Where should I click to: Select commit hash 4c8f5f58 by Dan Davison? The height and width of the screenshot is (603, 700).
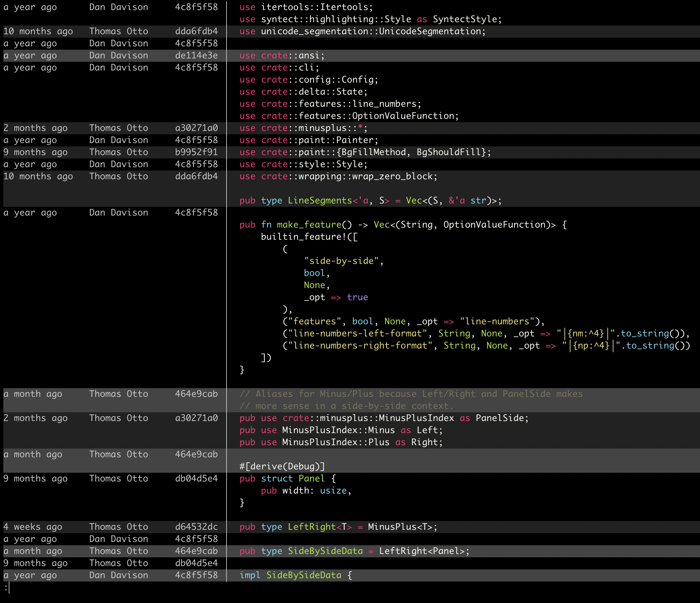(x=196, y=7)
